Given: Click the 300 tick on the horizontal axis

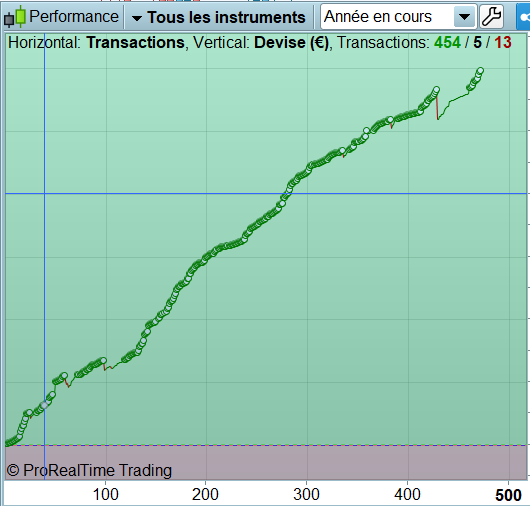Looking at the screenshot, I should [306, 495].
